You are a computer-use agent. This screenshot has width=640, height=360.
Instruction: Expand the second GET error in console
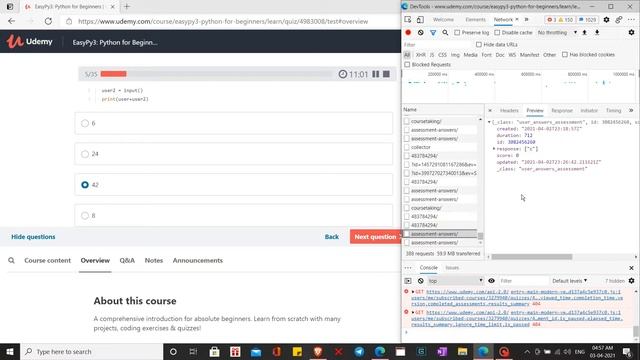pyautogui.click(x=413, y=312)
